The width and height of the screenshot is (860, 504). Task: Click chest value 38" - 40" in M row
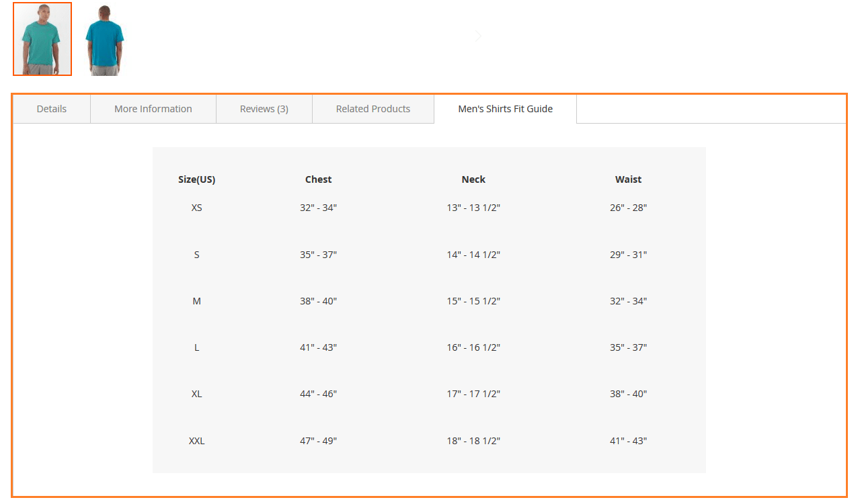(319, 301)
